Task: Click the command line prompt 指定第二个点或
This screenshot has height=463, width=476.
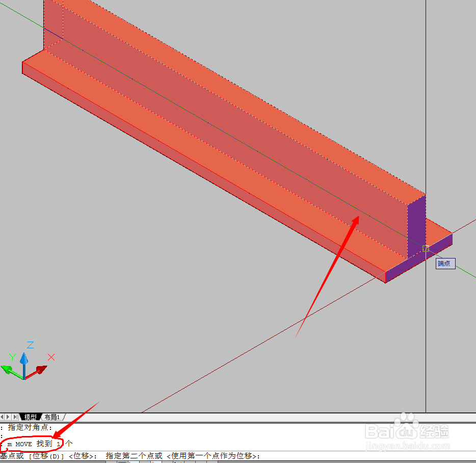Action: tap(134, 456)
